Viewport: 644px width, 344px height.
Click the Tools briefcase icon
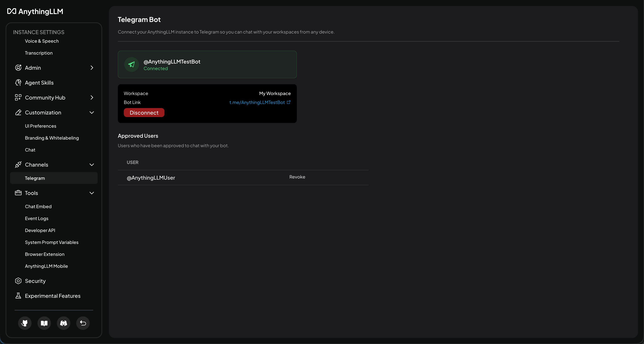18,193
